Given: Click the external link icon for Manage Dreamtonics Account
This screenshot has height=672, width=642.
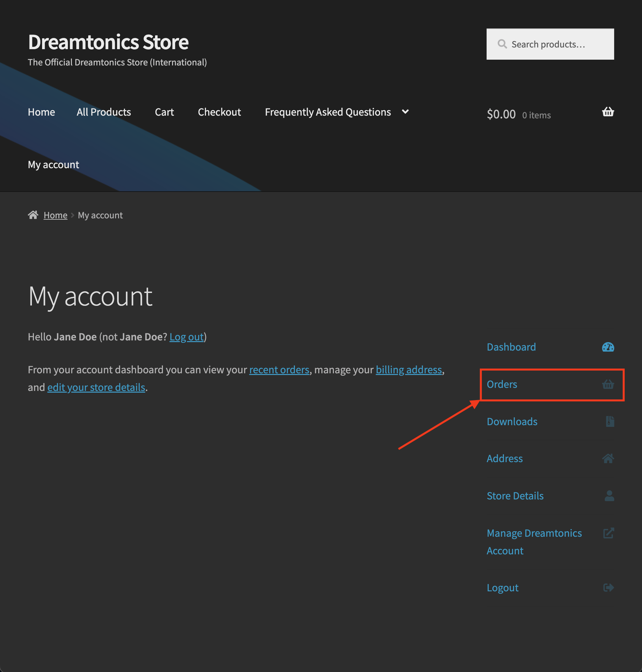Looking at the screenshot, I should pyautogui.click(x=608, y=533).
